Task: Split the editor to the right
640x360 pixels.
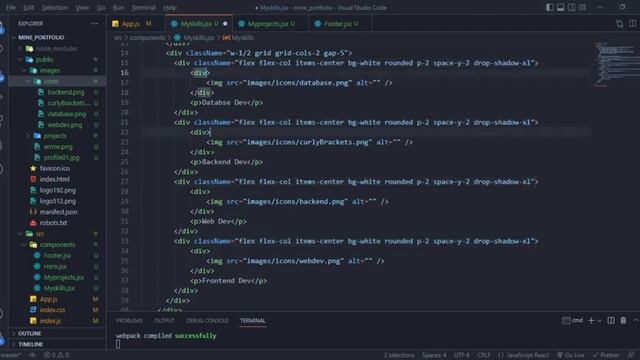Action: pyautogui.click(x=632, y=24)
